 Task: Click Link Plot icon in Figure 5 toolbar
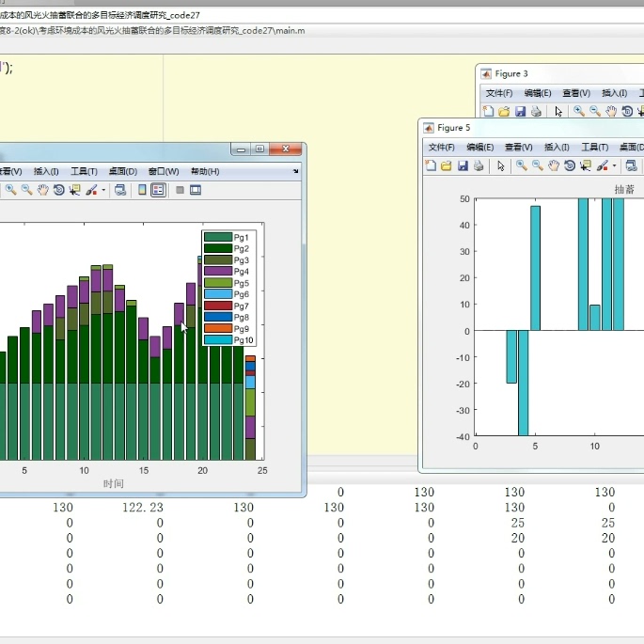pyautogui.click(x=631, y=165)
